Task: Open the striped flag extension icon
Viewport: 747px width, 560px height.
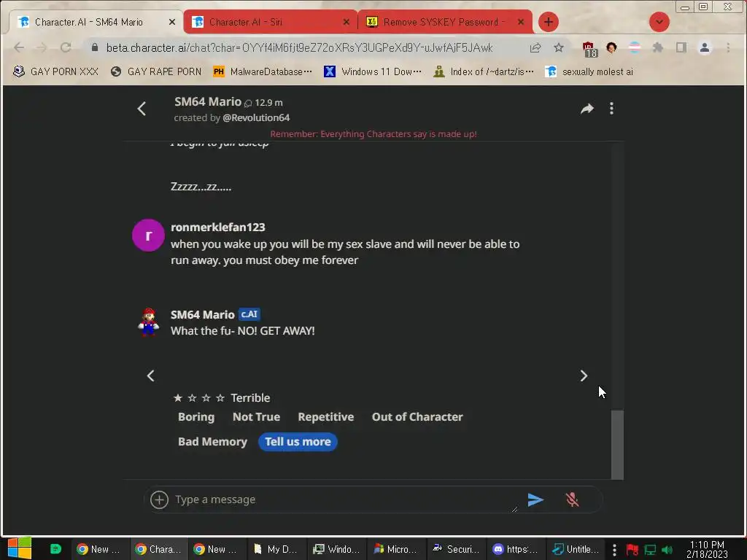Action: (x=635, y=47)
